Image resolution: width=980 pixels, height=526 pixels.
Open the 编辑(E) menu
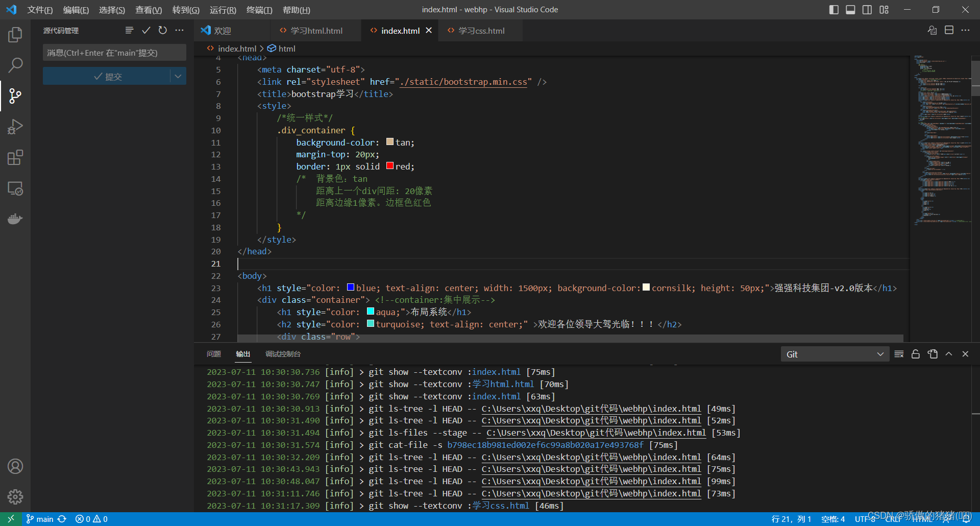click(x=76, y=10)
